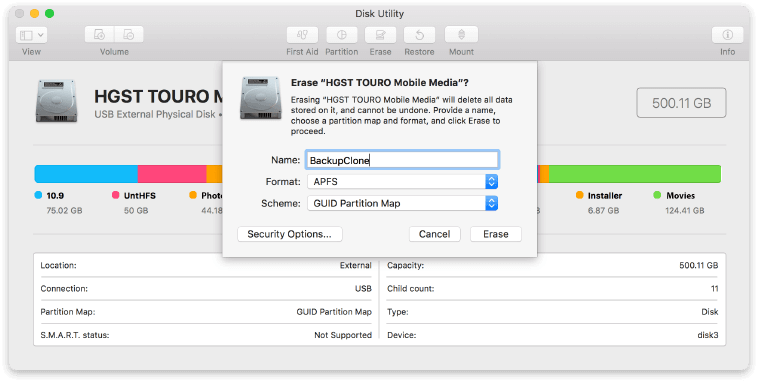Click the remove Volume toolbar icon

[x=129, y=35]
